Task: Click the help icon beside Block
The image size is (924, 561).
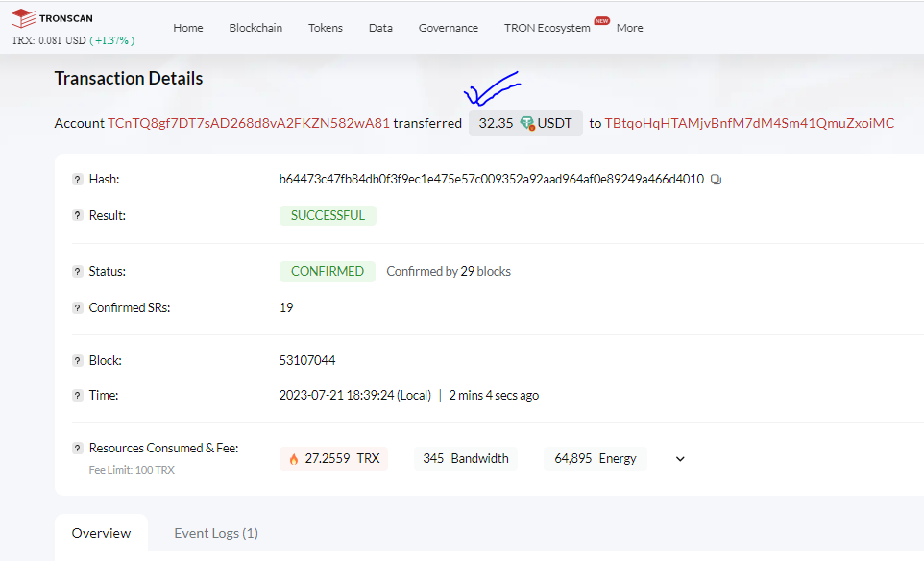Action: click(x=77, y=360)
